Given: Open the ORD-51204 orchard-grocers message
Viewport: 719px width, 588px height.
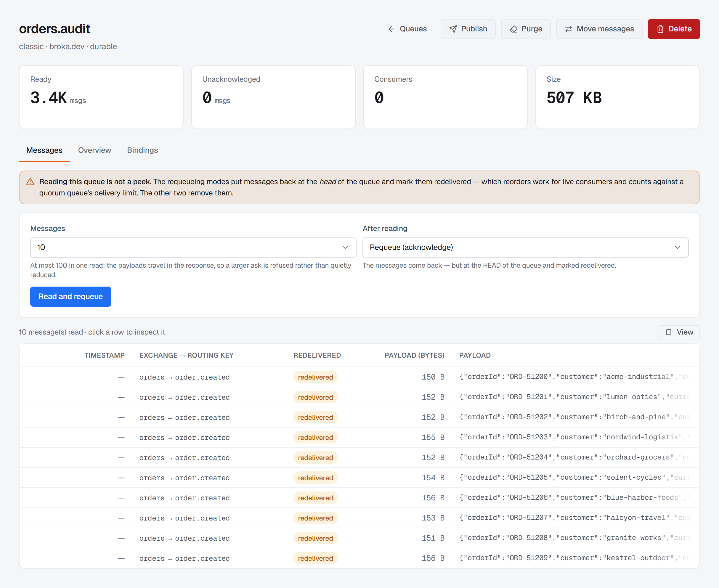Looking at the screenshot, I should (359, 458).
